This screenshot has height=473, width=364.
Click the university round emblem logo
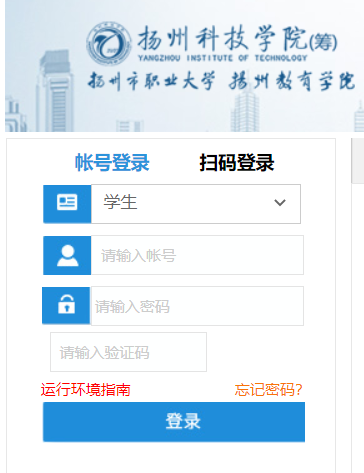click(109, 44)
